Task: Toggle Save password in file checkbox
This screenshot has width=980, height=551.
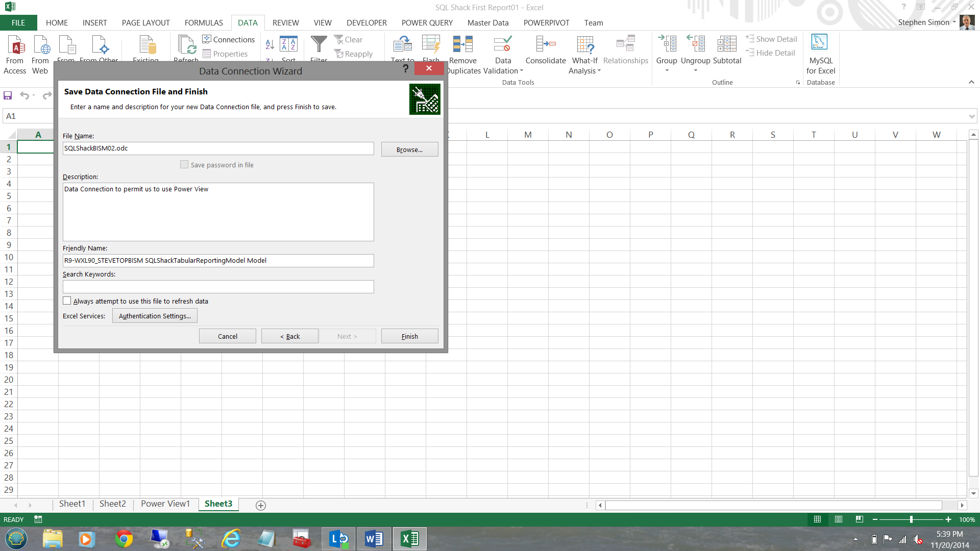Action: pyautogui.click(x=184, y=165)
